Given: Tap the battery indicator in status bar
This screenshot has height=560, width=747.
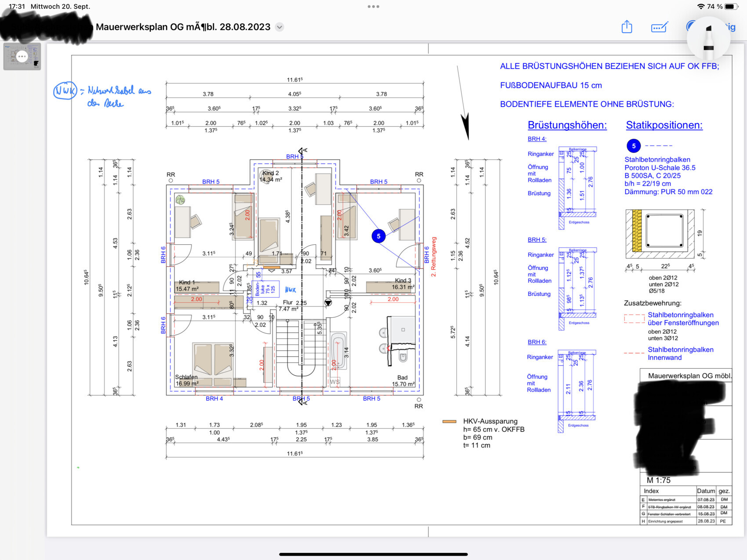Looking at the screenshot, I should (731, 7).
